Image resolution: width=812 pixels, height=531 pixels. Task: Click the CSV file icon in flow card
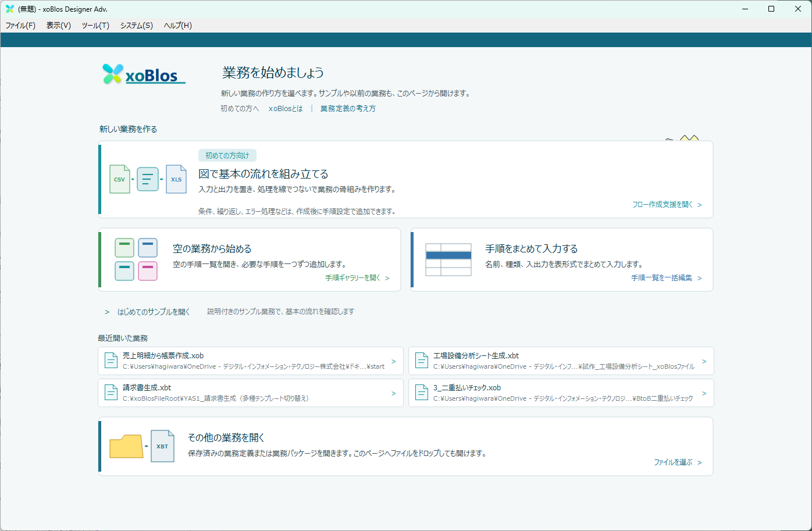[120, 179]
